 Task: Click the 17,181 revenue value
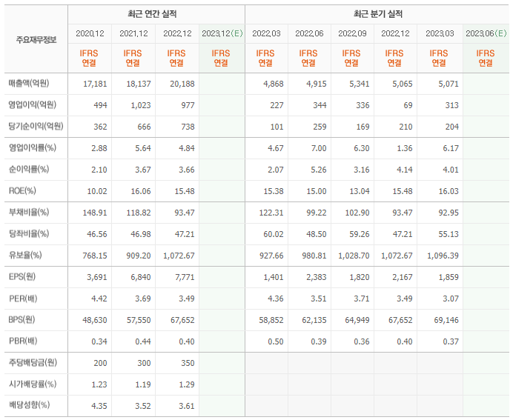tap(95, 84)
